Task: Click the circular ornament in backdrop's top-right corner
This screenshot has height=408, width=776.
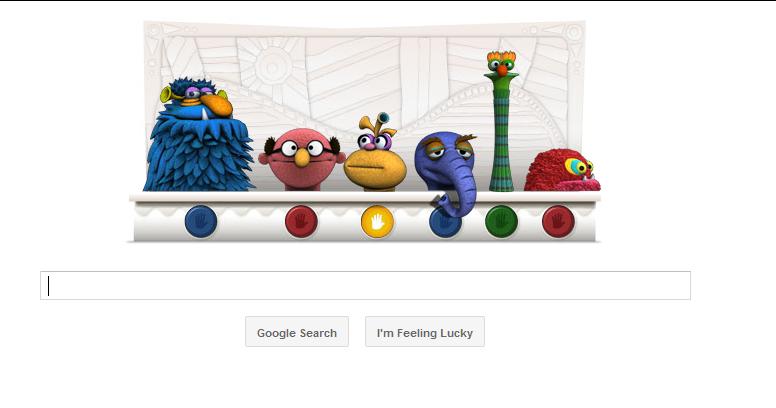Action: [x=574, y=33]
